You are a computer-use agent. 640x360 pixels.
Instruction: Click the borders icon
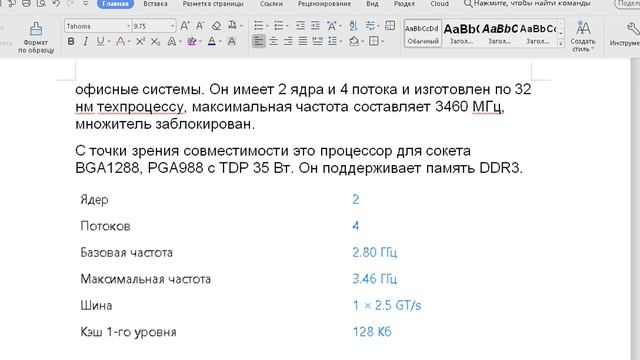(x=373, y=41)
